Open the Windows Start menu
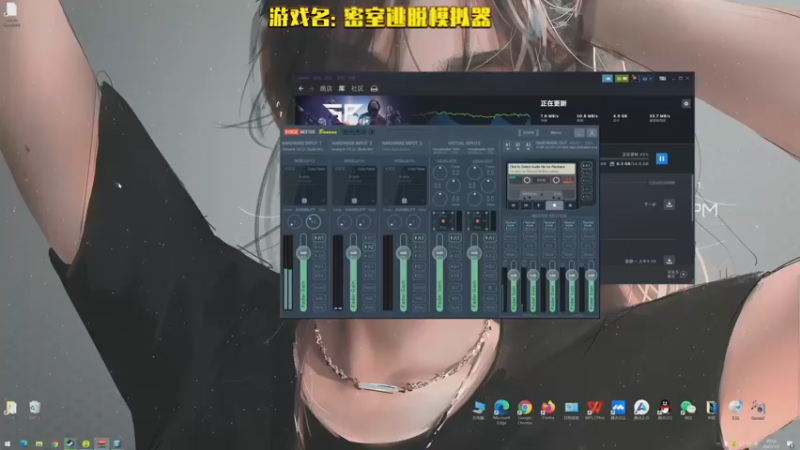The width and height of the screenshot is (800, 450). [7, 444]
